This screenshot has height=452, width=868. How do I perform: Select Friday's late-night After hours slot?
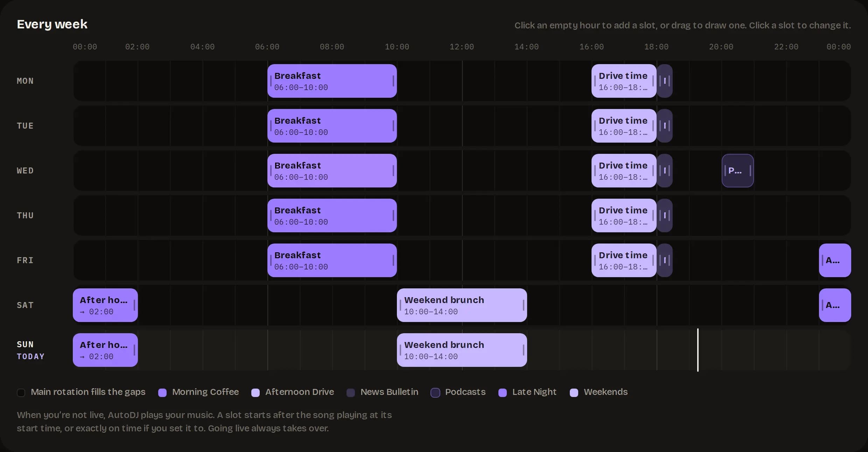coord(835,260)
